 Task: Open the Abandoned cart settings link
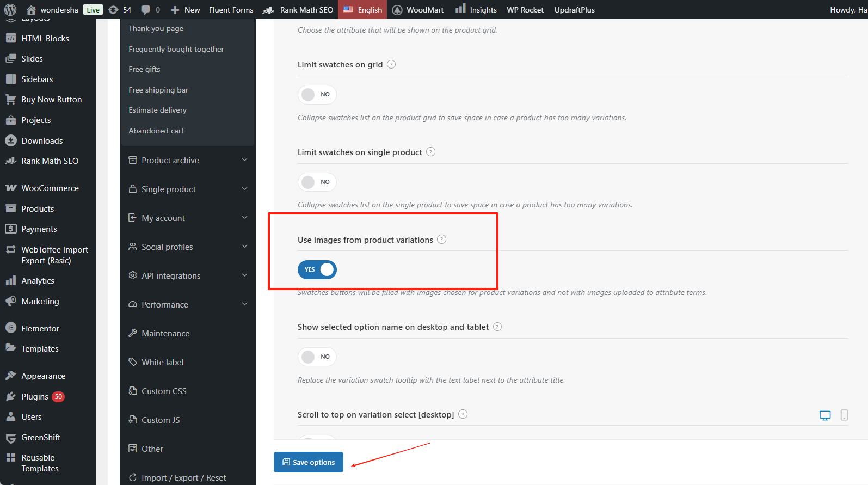(x=156, y=131)
